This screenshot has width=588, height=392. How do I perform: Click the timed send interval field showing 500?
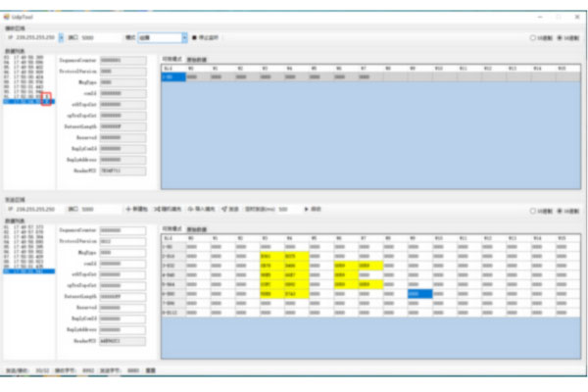[288, 209]
